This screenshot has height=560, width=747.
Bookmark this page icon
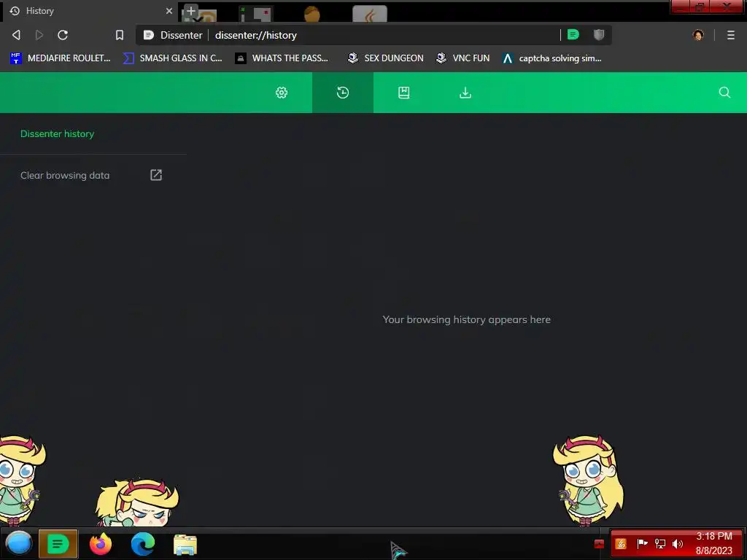120,35
